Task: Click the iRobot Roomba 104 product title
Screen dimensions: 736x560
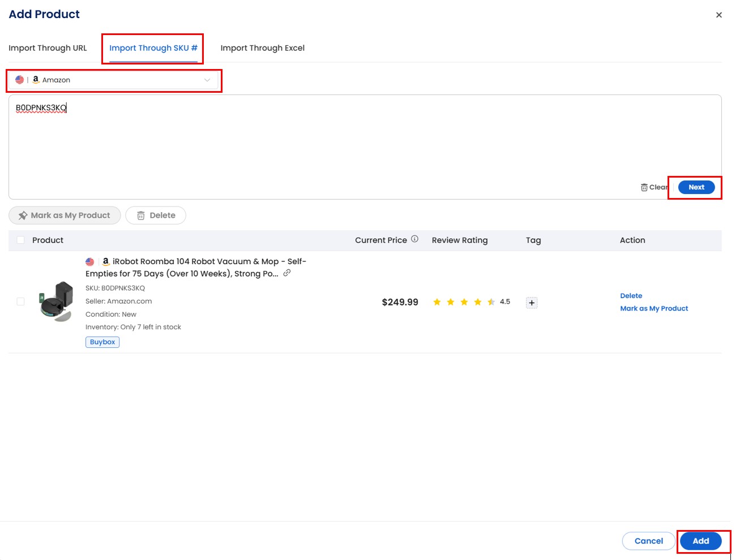Action: coord(196,268)
